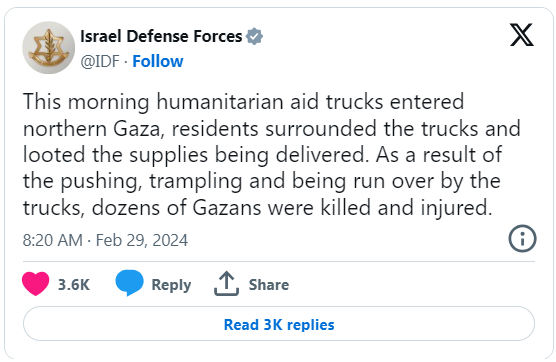Open the IDF profile avatar
The image size is (556, 362).
point(49,48)
